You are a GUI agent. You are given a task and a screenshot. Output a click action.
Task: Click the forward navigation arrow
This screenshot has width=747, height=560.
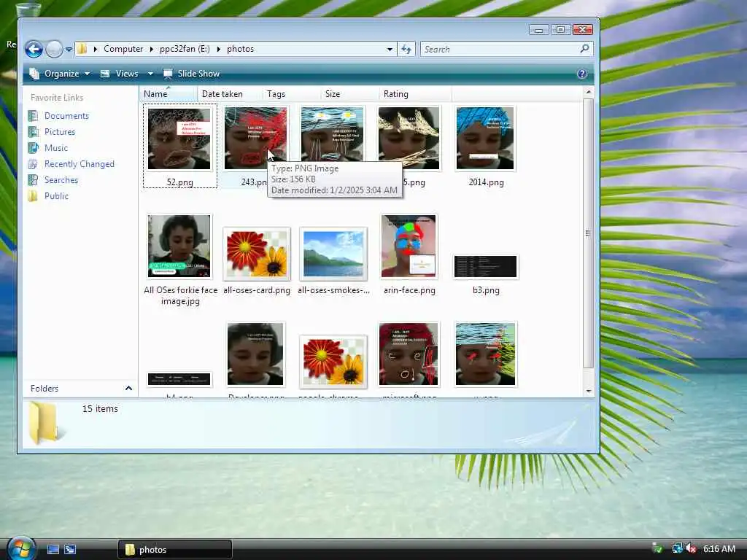pyautogui.click(x=54, y=49)
